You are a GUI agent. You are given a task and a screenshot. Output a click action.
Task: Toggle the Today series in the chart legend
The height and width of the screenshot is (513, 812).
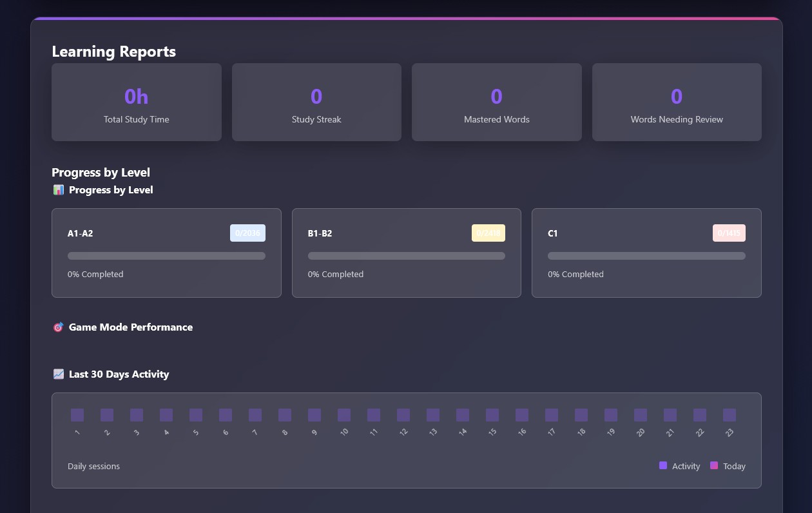click(x=728, y=465)
